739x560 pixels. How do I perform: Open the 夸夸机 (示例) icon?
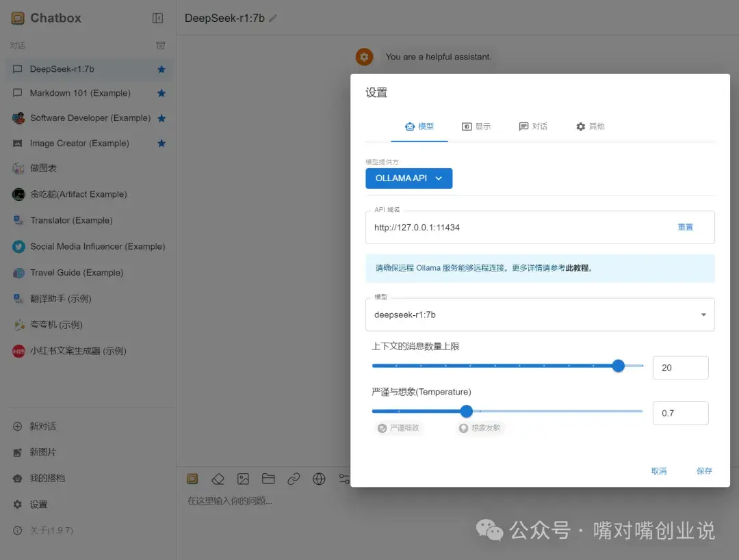pyautogui.click(x=18, y=325)
